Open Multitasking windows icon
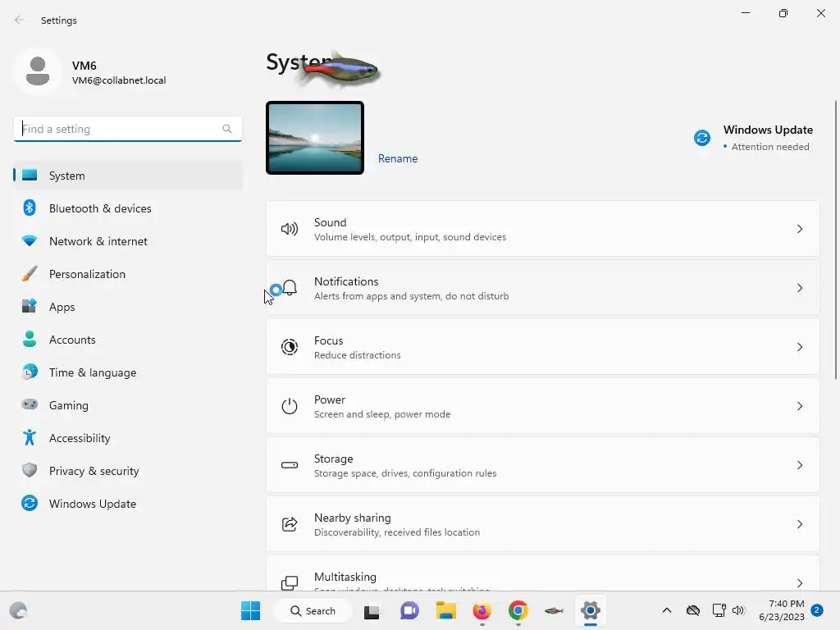 [x=290, y=582]
